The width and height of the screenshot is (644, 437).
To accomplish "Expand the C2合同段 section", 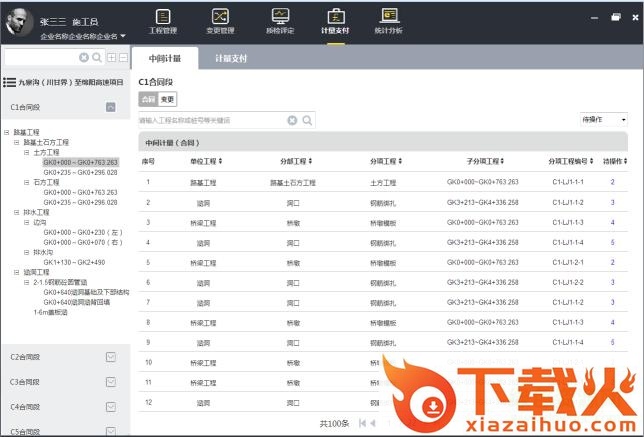I will 112,356.
